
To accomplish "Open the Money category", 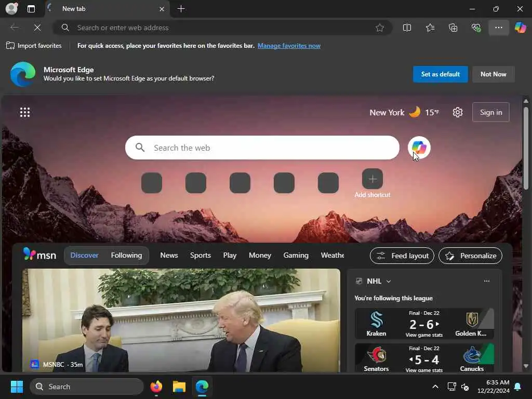I will [x=260, y=255].
